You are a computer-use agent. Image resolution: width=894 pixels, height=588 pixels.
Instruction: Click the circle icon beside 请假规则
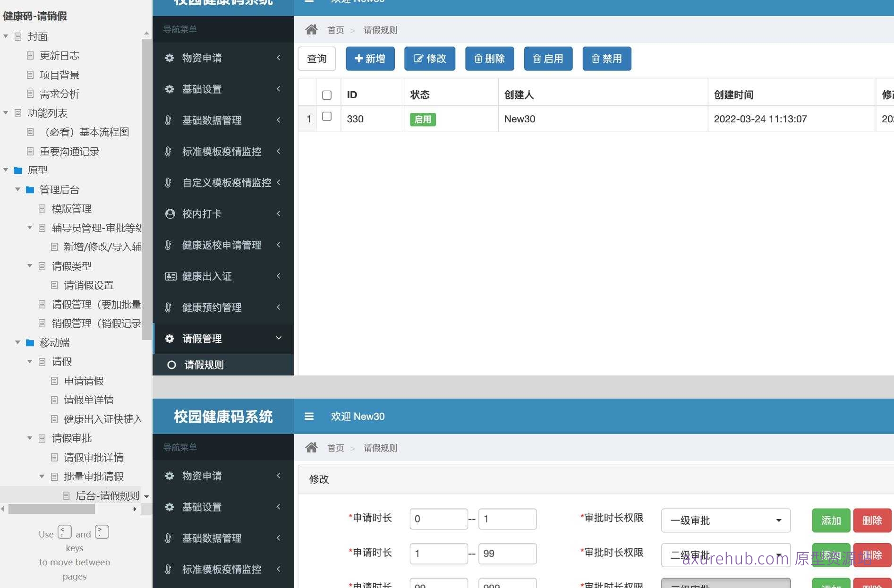tap(171, 365)
